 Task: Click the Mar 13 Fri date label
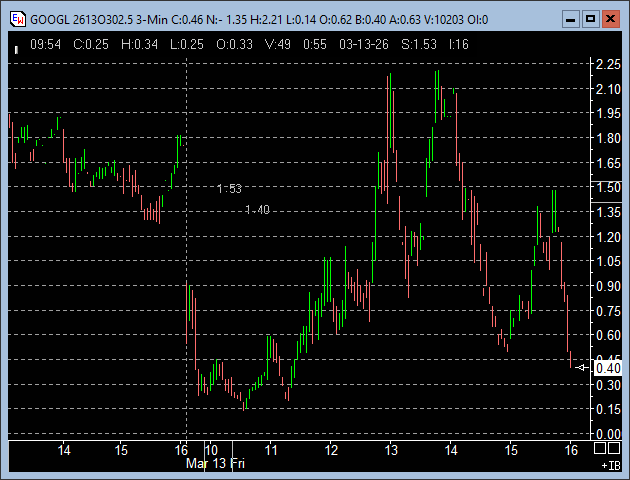(216, 464)
